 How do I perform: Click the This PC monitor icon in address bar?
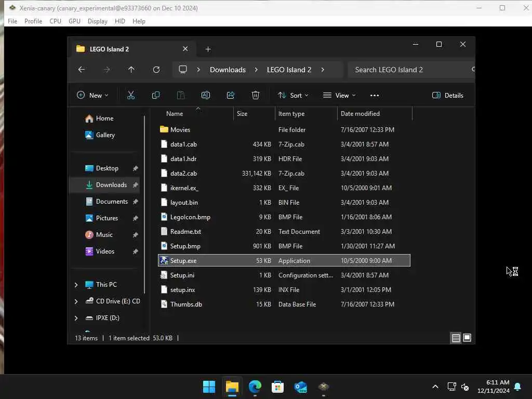point(183,70)
